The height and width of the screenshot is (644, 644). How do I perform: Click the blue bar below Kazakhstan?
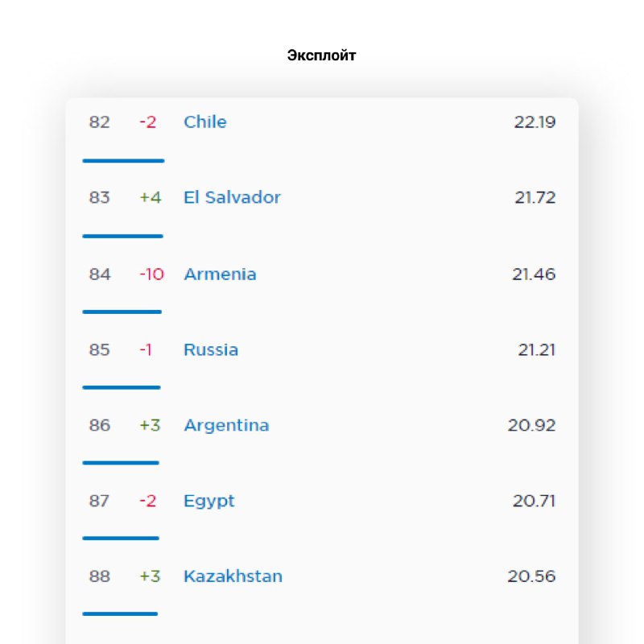pos(120,614)
